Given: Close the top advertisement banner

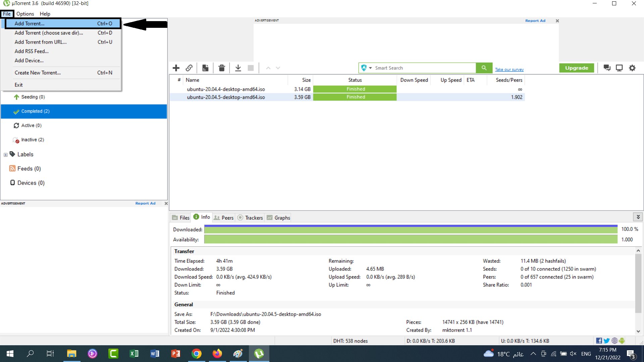Looking at the screenshot, I should coord(557,21).
